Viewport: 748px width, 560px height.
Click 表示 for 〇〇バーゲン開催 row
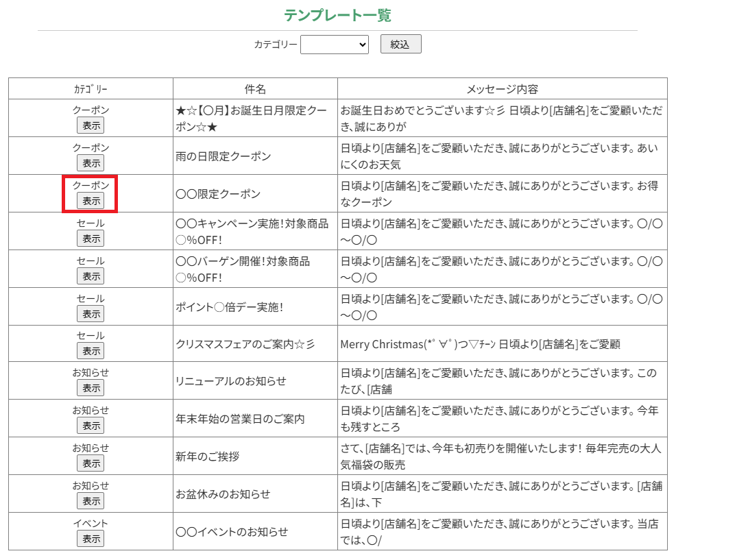pos(91,276)
